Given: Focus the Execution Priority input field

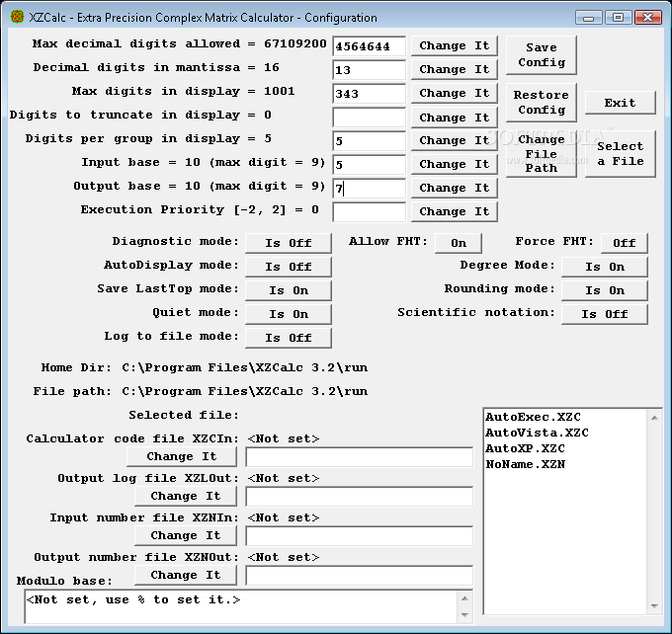Looking at the screenshot, I should [x=369, y=212].
